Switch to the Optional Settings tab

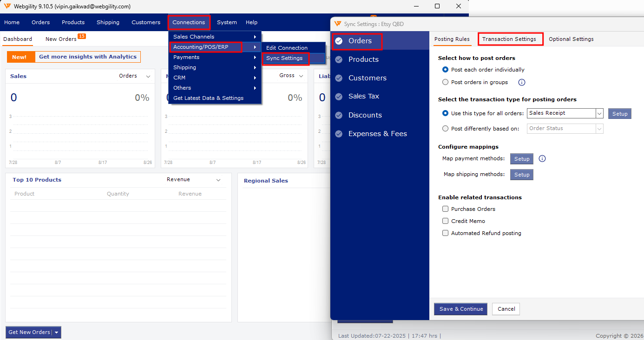coord(571,39)
